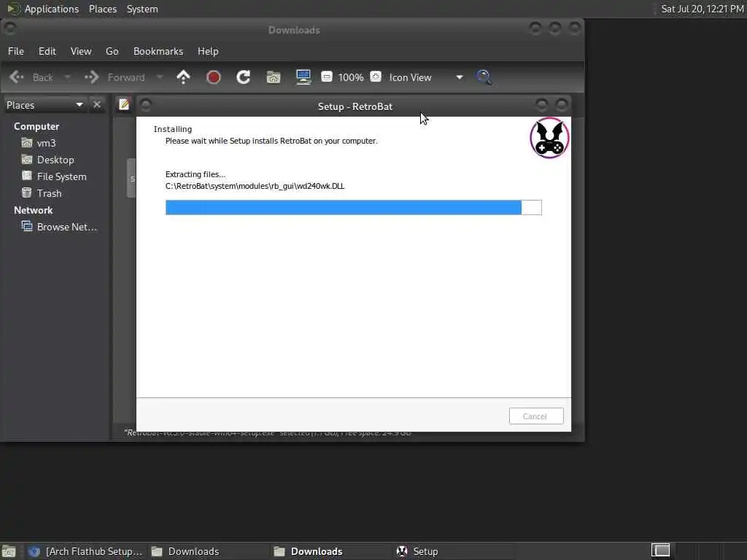Click the red Stop loading icon
This screenshot has width=747, height=560.
tap(214, 77)
